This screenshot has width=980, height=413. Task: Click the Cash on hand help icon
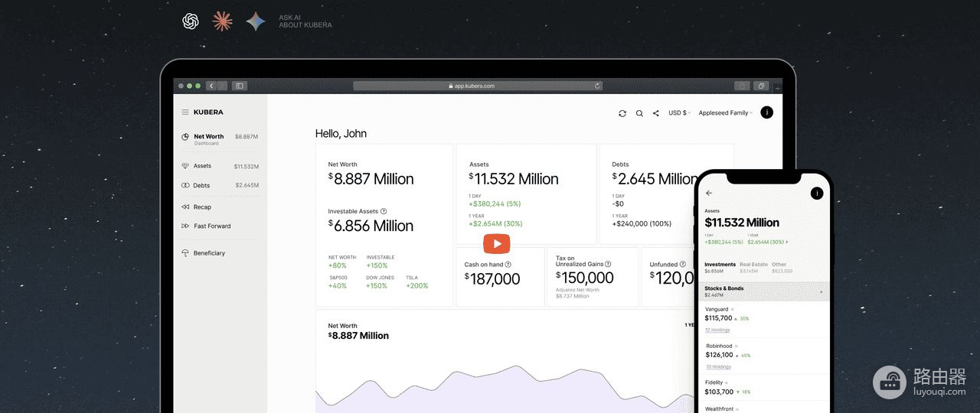tap(508, 265)
